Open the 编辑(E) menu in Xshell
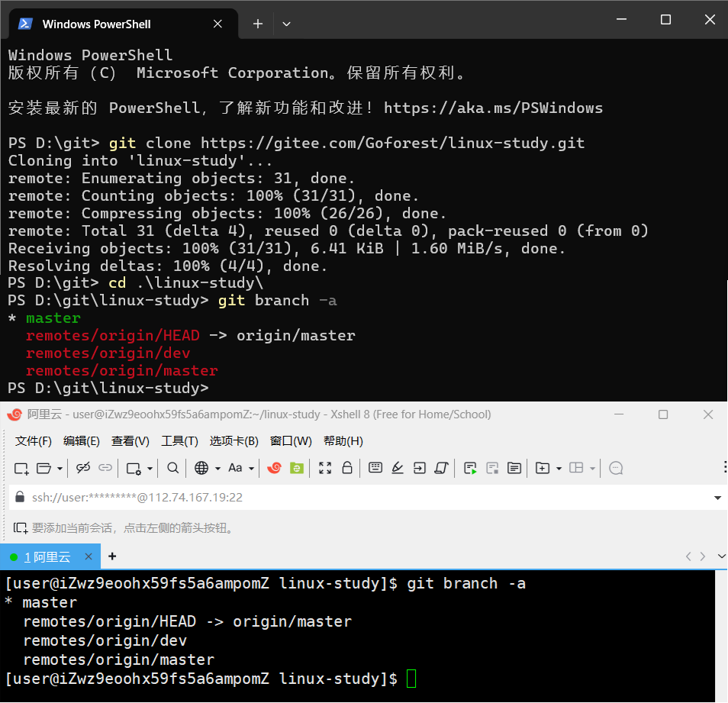The image size is (728, 703). point(81,440)
